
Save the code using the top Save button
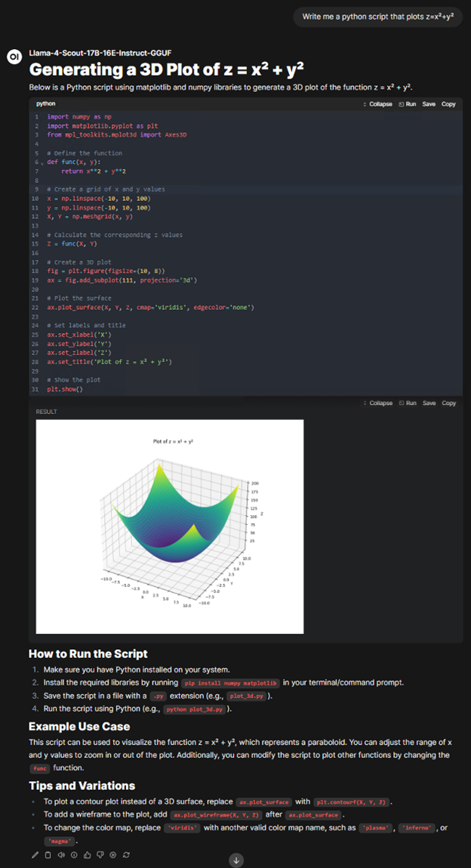429,103
